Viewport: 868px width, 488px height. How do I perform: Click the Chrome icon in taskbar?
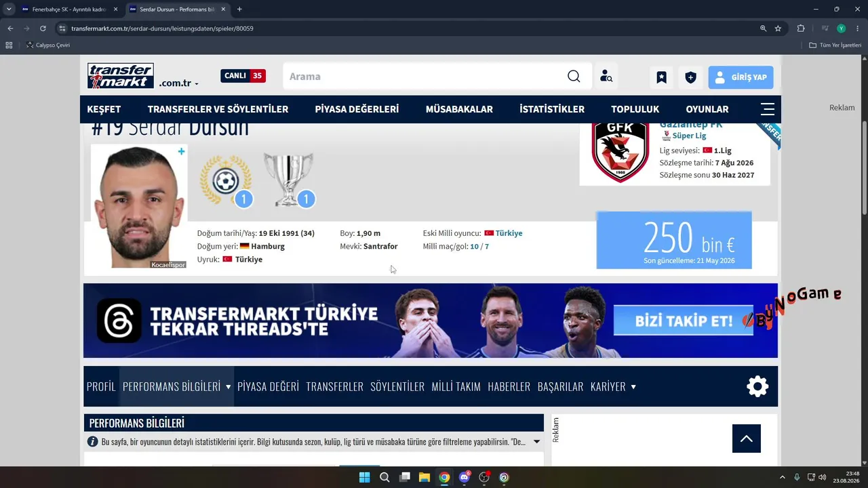click(x=444, y=477)
